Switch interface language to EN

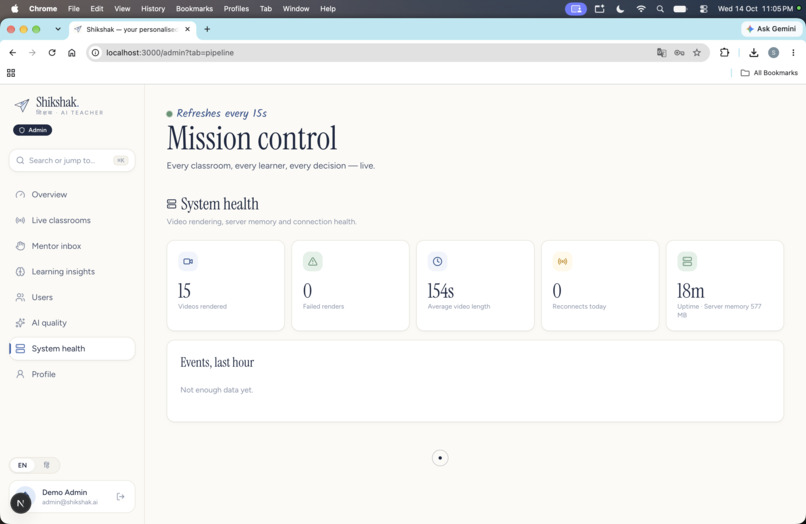[x=23, y=465]
